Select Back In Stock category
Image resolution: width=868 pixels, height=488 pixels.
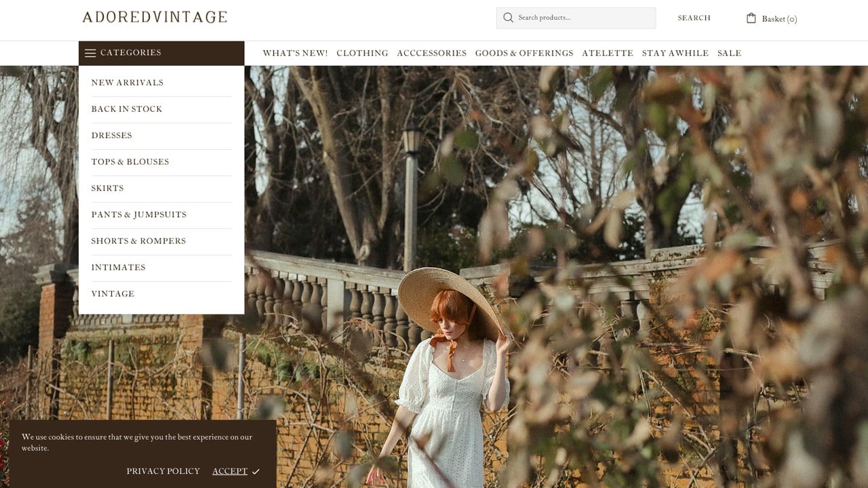click(x=127, y=109)
